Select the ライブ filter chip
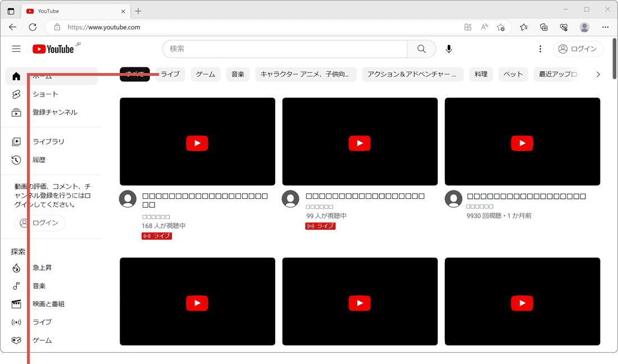Screen dimensions: 618x364 click(x=170, y=74)
